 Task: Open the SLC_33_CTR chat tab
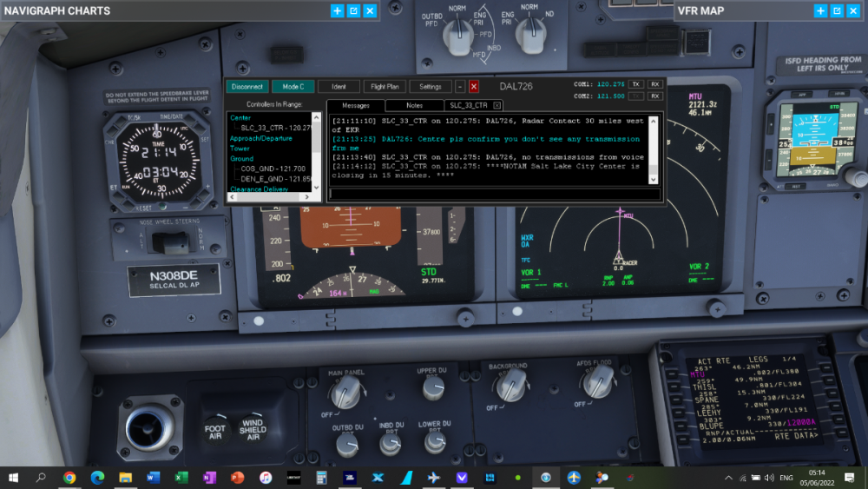point(469,105)
